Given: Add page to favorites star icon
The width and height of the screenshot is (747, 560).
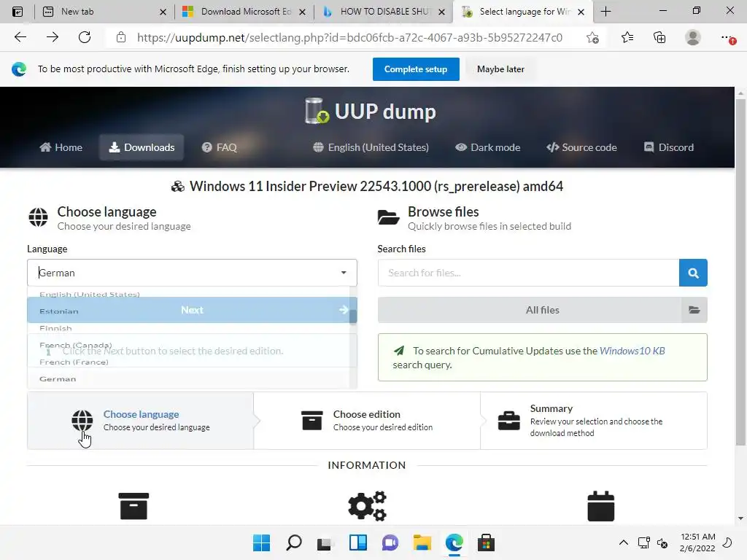Looking at the screenshot, I should 592,37.
